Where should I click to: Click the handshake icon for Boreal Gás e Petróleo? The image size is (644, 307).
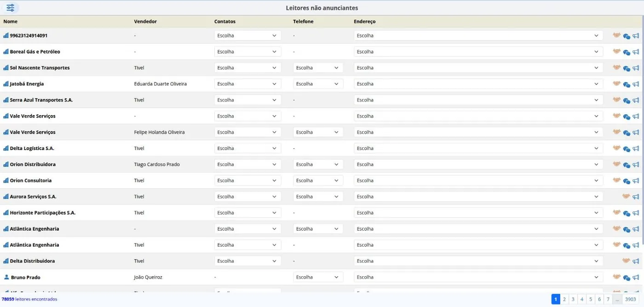tap(617, 52)
